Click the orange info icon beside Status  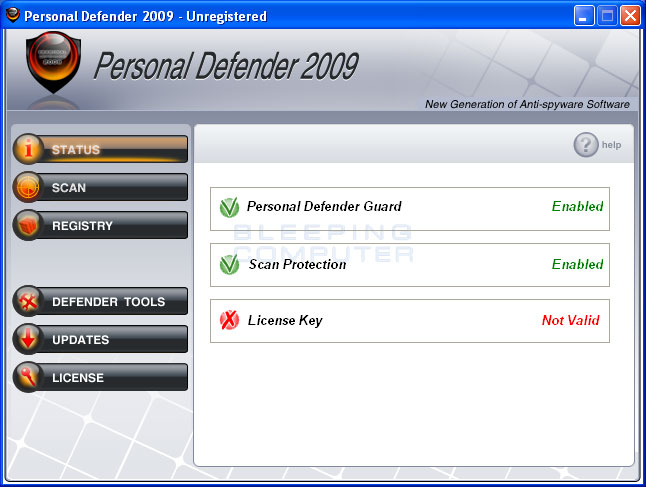(28, 148)
